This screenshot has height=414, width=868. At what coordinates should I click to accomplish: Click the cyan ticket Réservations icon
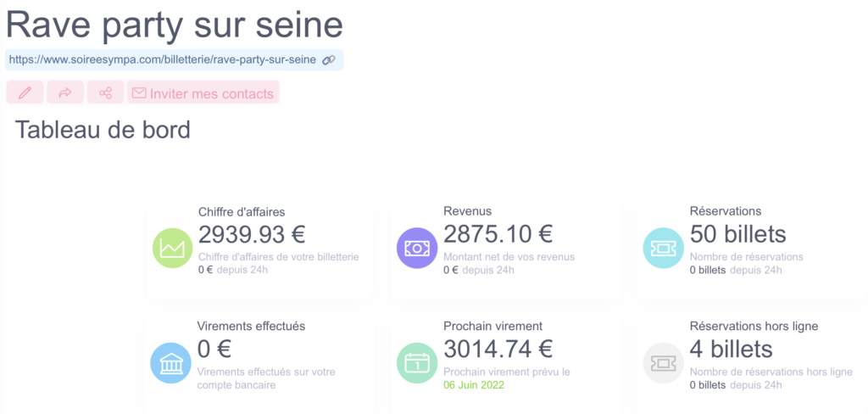pos(663,248)
